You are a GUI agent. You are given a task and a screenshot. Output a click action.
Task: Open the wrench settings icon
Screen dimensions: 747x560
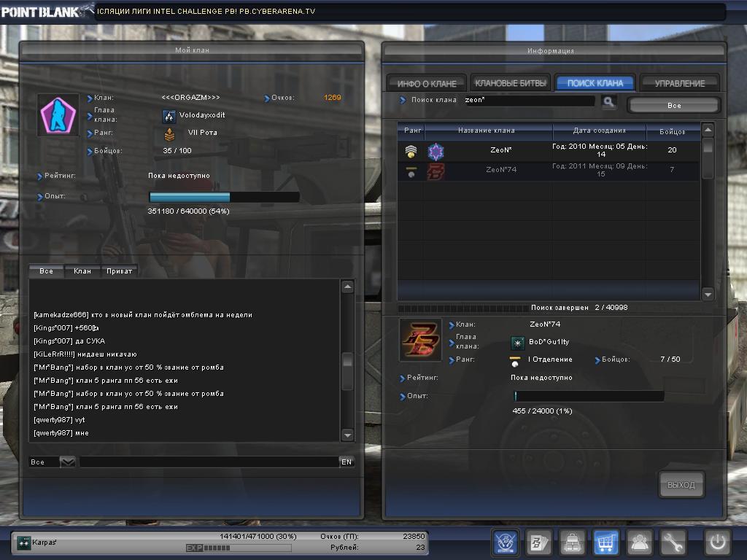point(674,542)
